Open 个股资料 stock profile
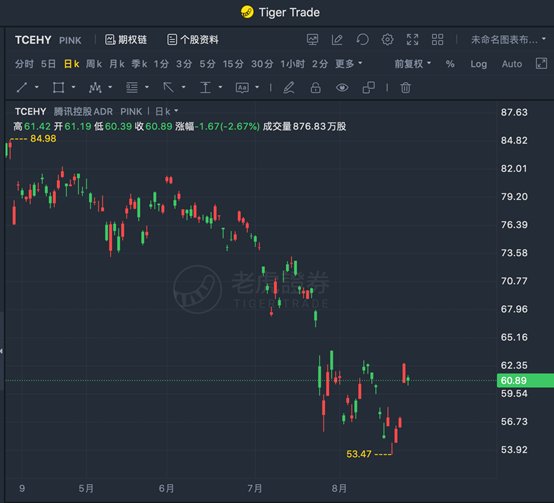554x503 pixels. click(193, 40)
